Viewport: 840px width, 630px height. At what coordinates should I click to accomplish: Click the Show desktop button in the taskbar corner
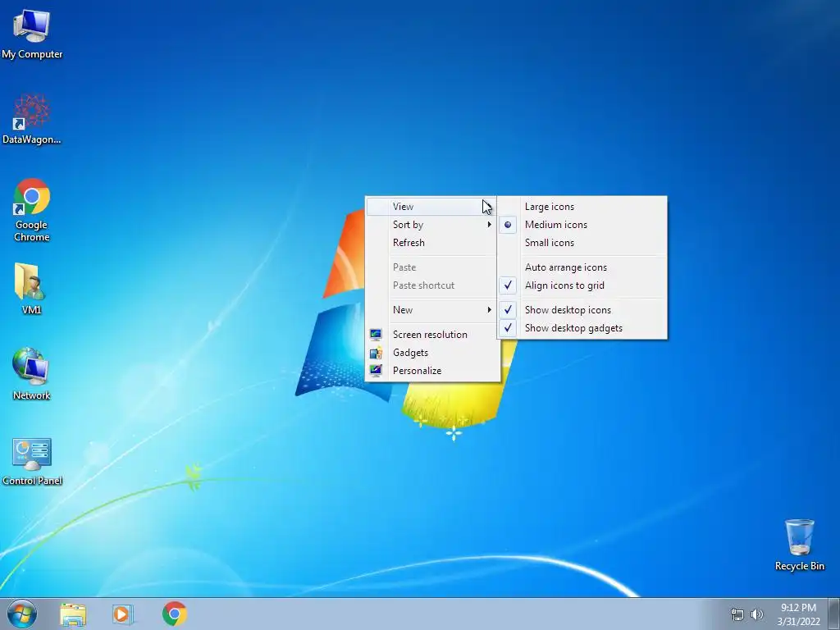point(834,614)
